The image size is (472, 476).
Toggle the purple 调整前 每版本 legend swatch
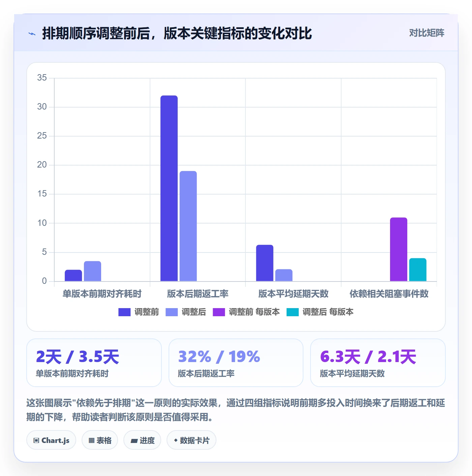click(219, 312)
